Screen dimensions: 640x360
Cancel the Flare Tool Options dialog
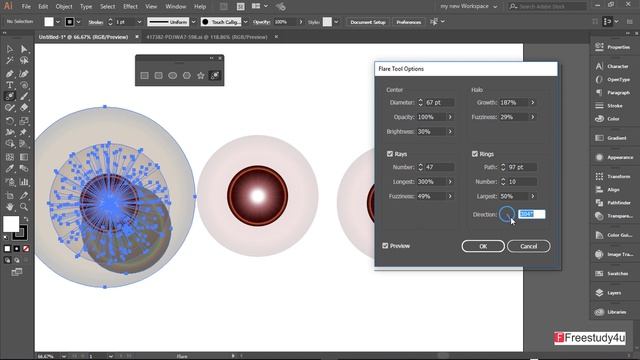tap(529, 246)
